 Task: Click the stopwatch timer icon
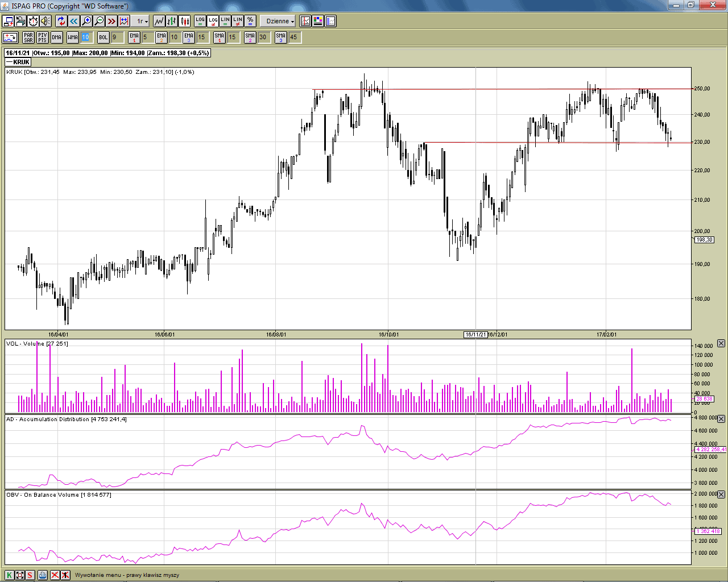33,21
